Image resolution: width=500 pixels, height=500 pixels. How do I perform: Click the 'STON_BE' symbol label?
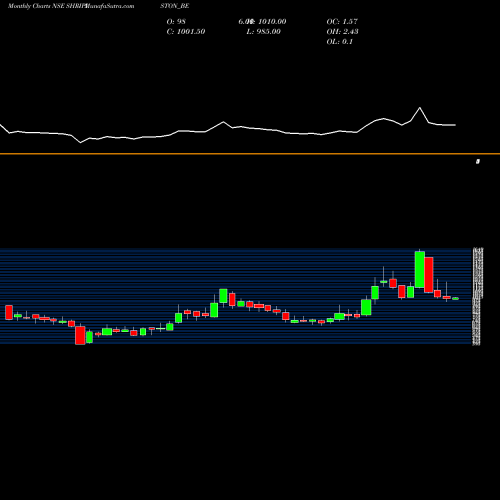coord(175,6)
